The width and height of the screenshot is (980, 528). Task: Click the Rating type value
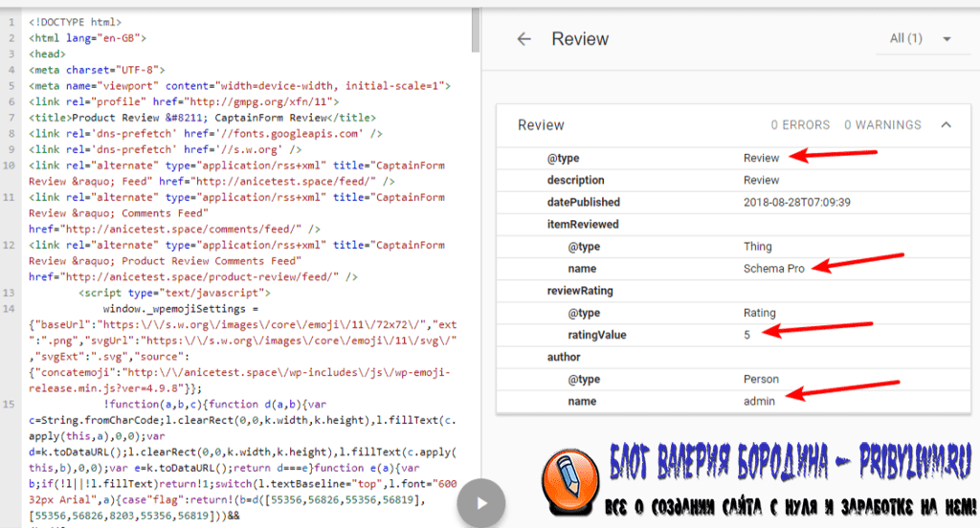pos(759,313)
